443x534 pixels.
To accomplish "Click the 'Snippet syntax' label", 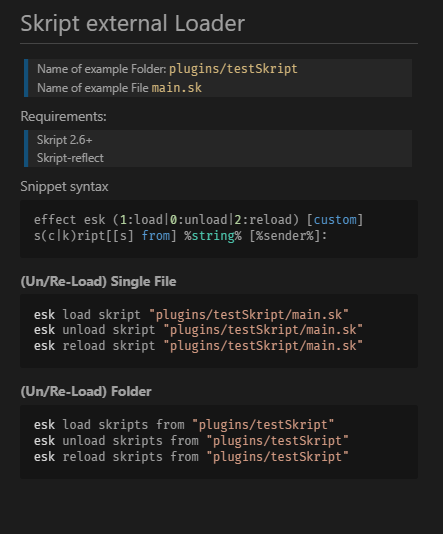I will pyautogui.click(x=64, y=187).
